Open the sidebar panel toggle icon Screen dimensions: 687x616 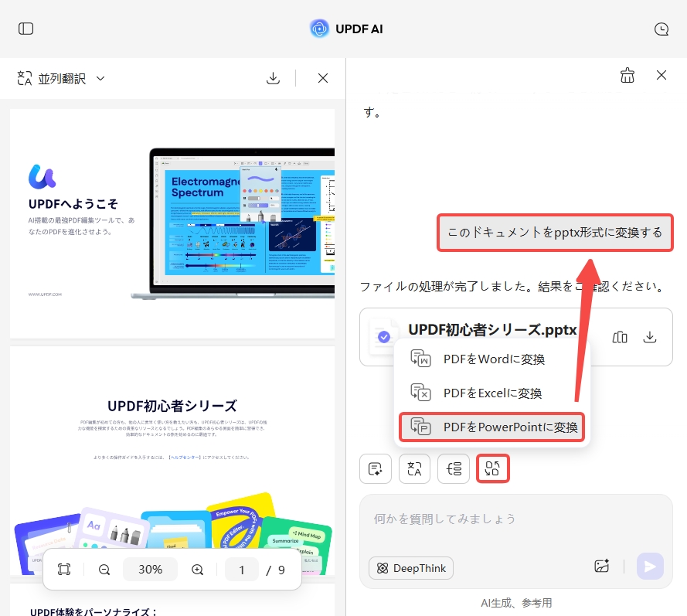click(x=26, y=29)
